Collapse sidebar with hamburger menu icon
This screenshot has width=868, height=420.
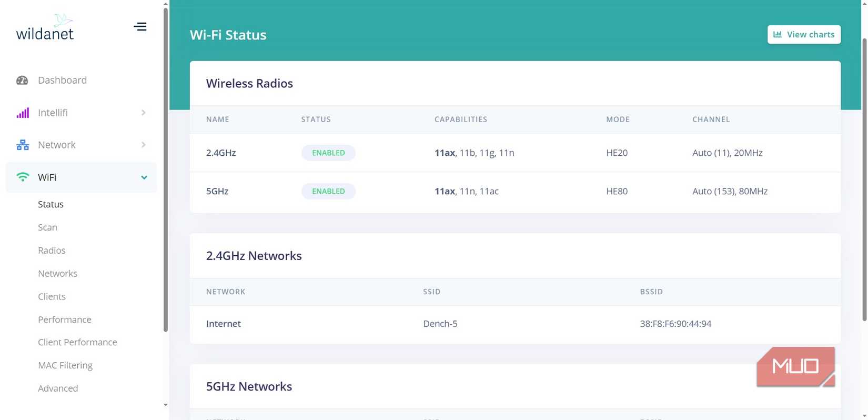(140, 26)
